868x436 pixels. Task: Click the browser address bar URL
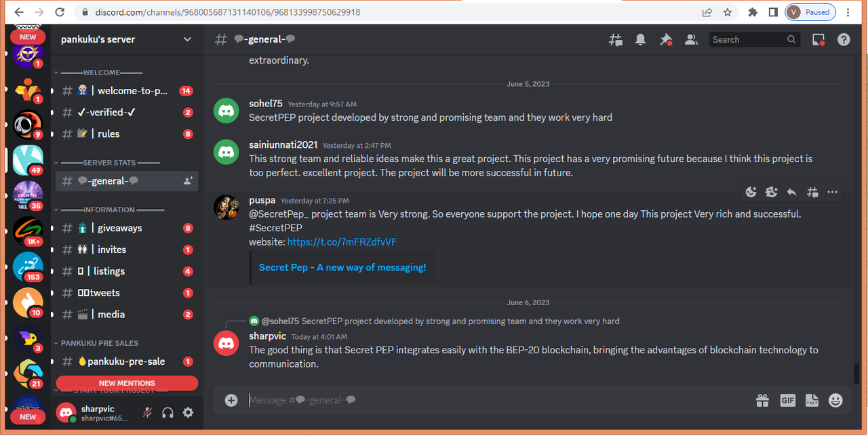pos(228,12)
